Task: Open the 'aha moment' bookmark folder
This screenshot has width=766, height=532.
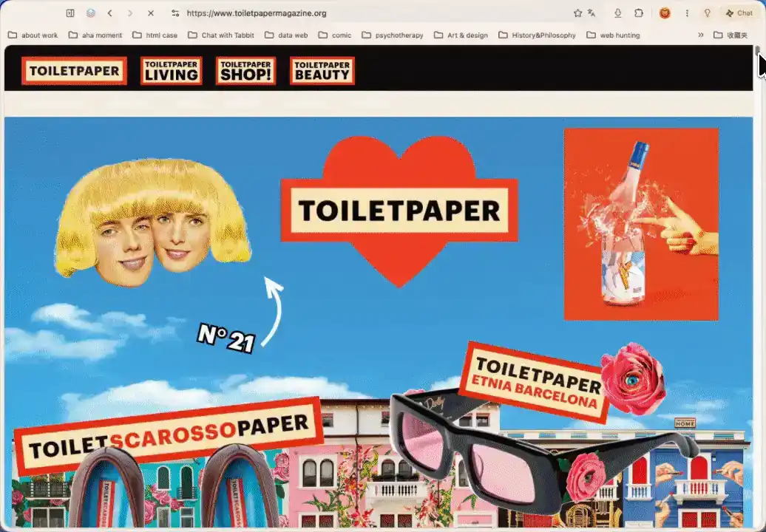Action: 95,35
